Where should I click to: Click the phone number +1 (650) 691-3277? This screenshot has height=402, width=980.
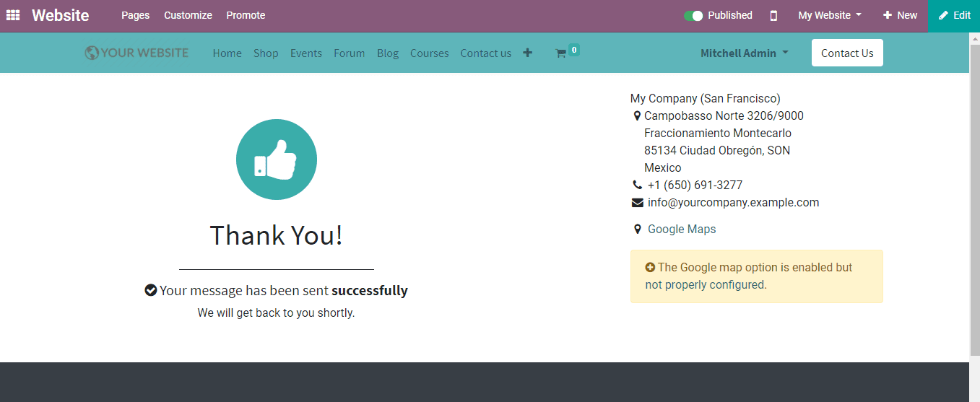pos(695,185)
